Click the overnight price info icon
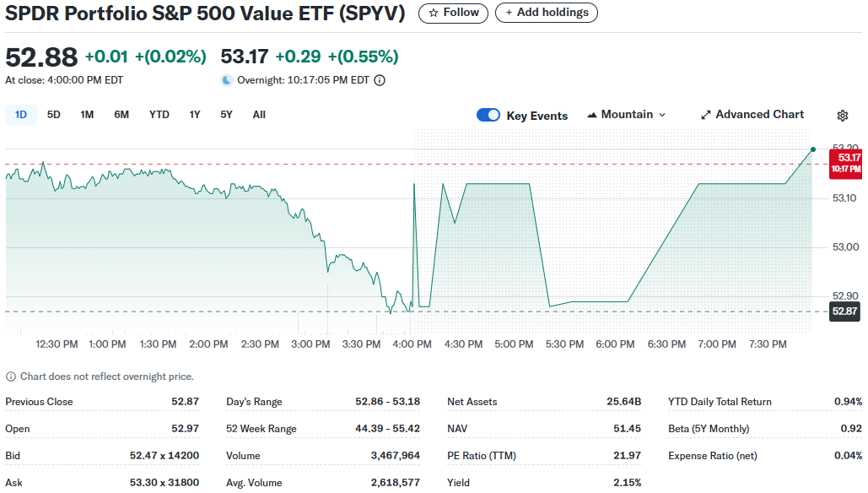 click(x=380, y=80)
